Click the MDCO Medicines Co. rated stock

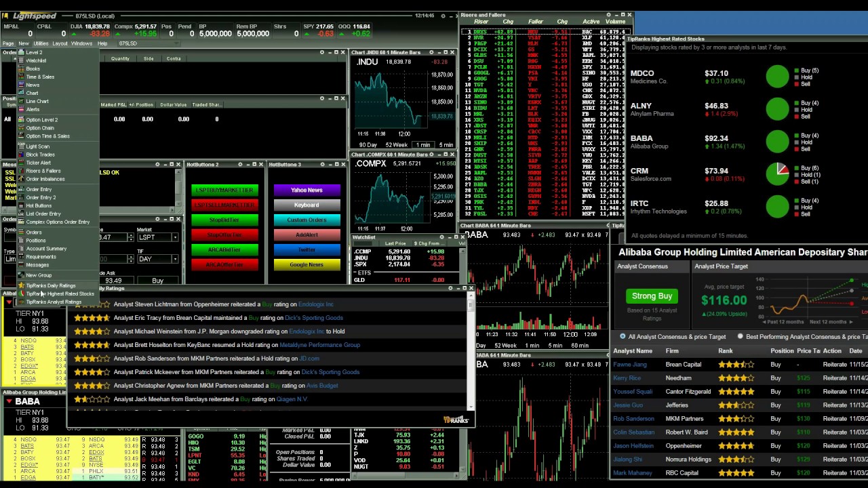click(726, 77)
